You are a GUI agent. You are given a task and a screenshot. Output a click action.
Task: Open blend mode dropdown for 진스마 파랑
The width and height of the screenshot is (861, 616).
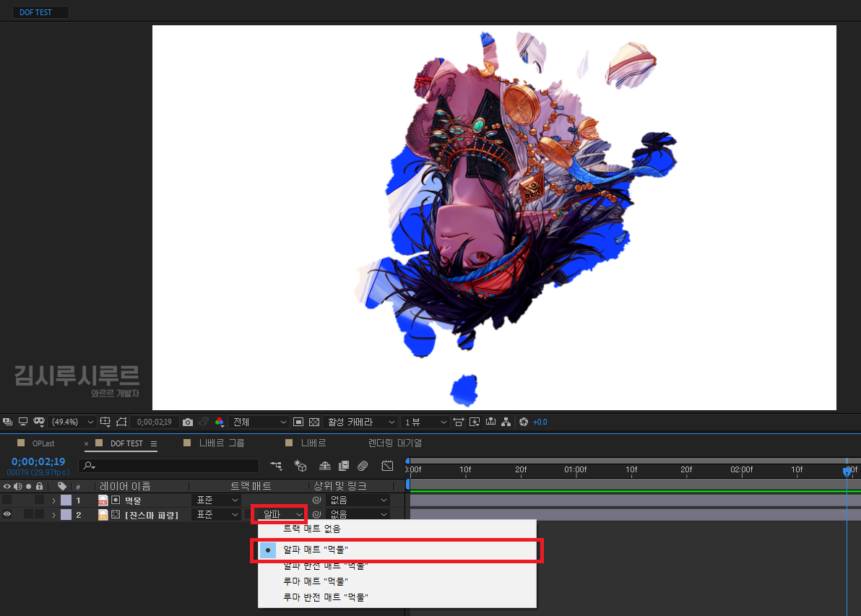point(217,514)
